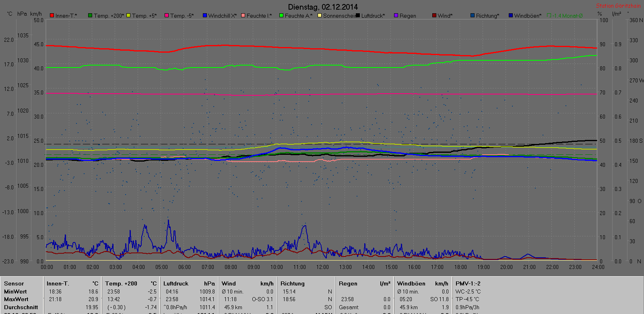Click the Windböen maximum time '05:20'
The image size is (644, 314).
(406, 299)
